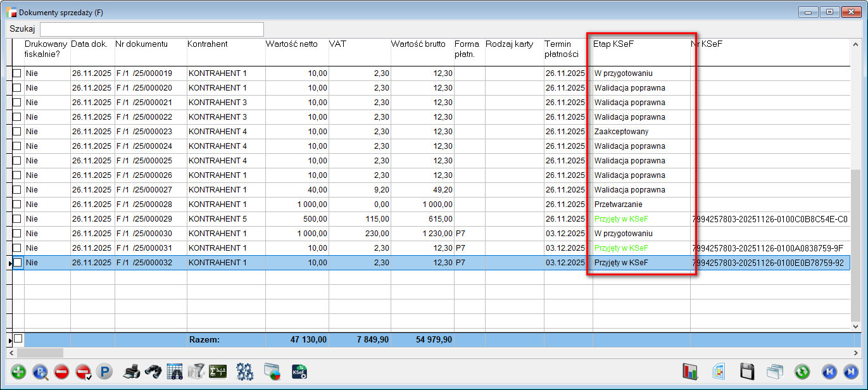Tick checkbox for document F/1/25/000019
Viewport: 868px width, 390px height.
(x=17, y=73)
